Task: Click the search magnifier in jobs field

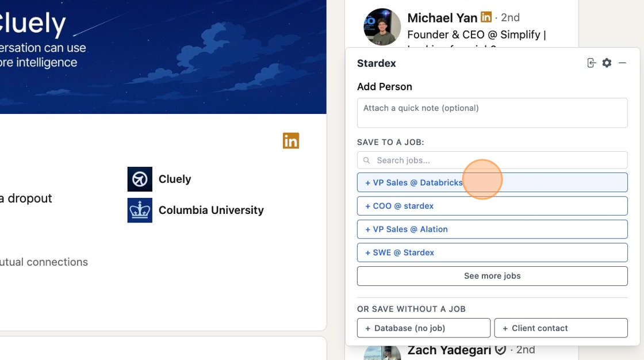Action: (x=366, y=160)
